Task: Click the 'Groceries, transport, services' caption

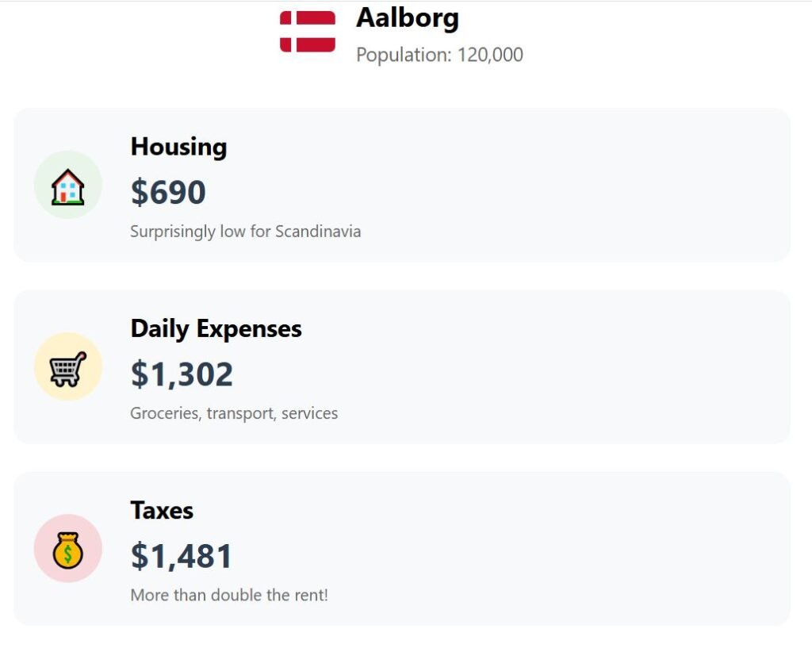Action: [234, 413]
